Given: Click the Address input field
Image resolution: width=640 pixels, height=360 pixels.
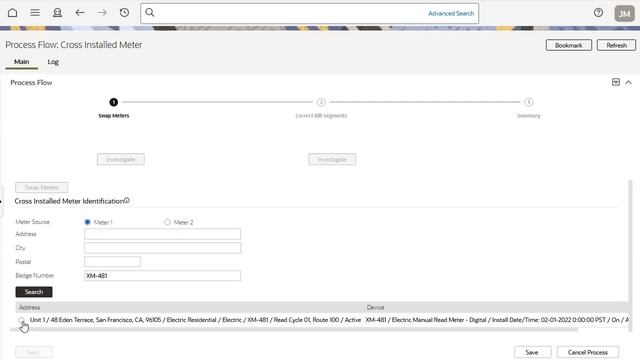Looking at the screenshot, I should coord(162,234).
